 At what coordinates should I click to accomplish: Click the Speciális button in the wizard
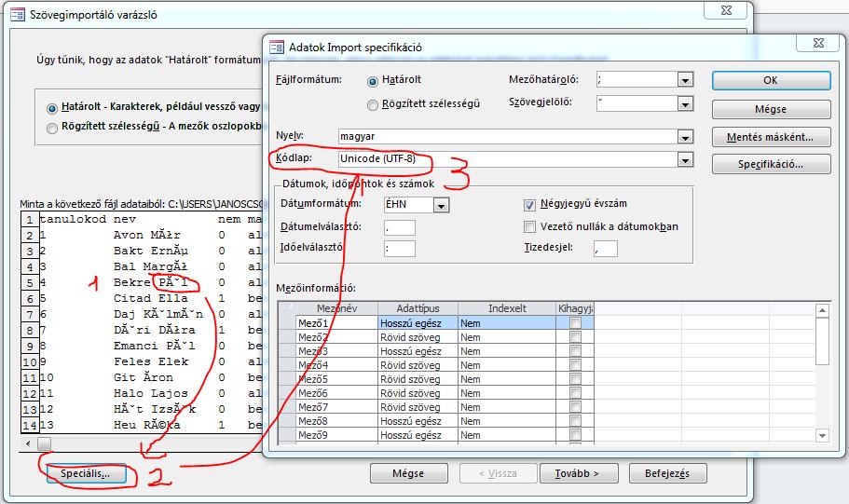pyautogui.click(x=86, y=473)
